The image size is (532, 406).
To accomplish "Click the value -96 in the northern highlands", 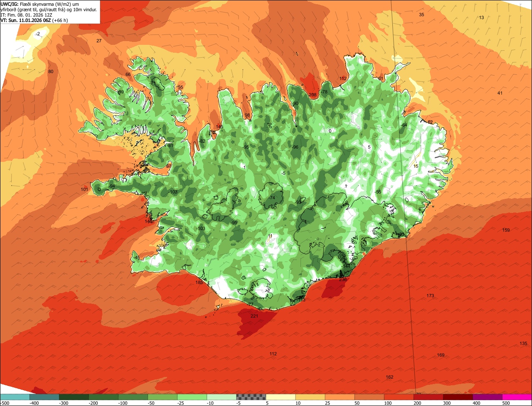I will click(x=295, y=147).
